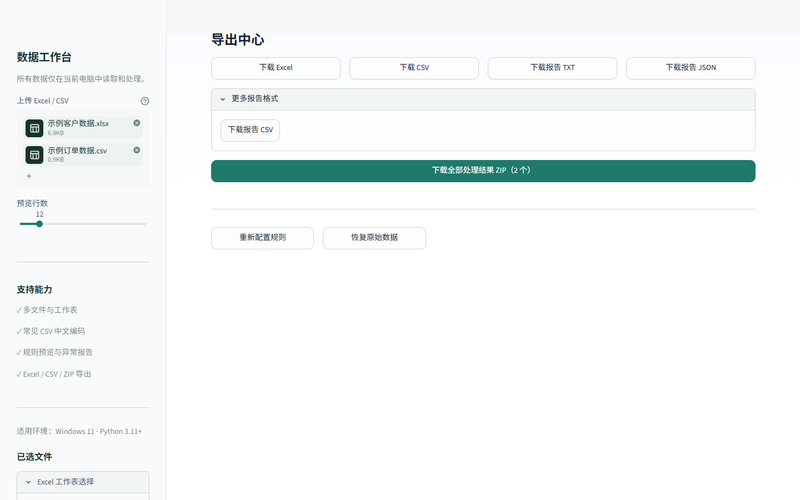Image resolution: width=800 pixels, height=500 pixels.
Task: Download all results as ZIP
Action: tap(483, 171)
